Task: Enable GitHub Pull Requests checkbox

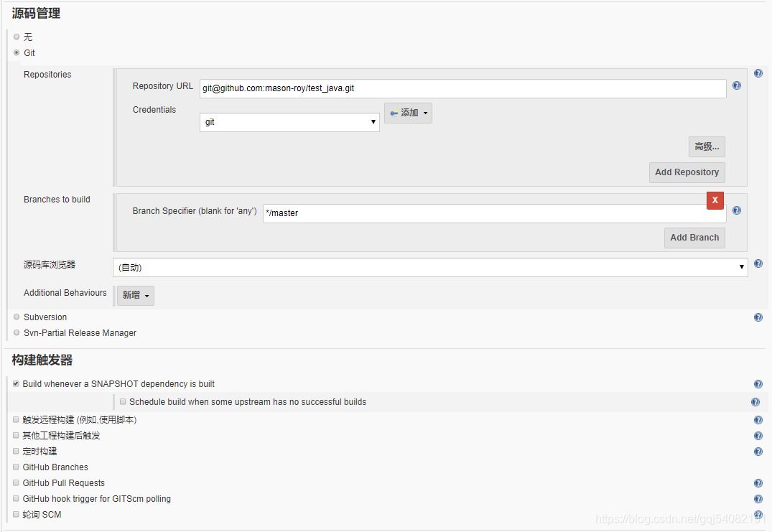Action: click(x=16, y=482)
